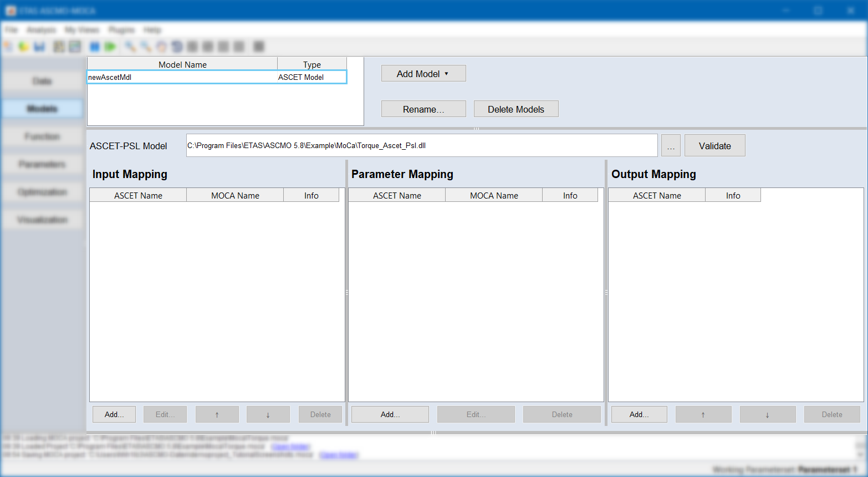Expand the Add Model dropdown

pyautogui.click(x=423, y=74)
